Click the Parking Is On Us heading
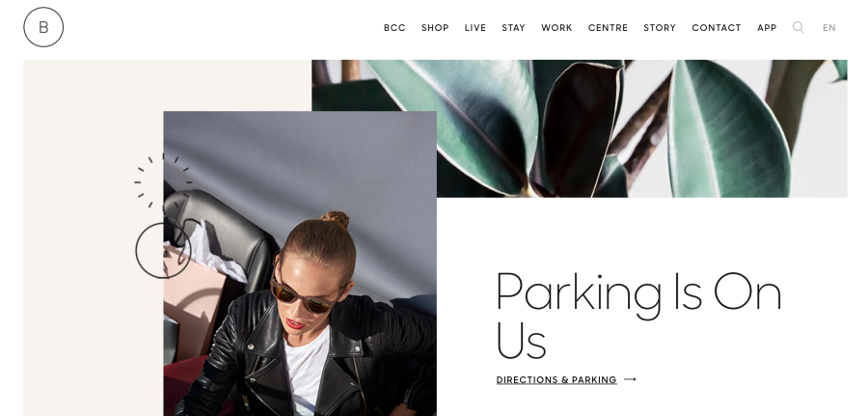This screenshot has width=868, height=416. [638, 314]
